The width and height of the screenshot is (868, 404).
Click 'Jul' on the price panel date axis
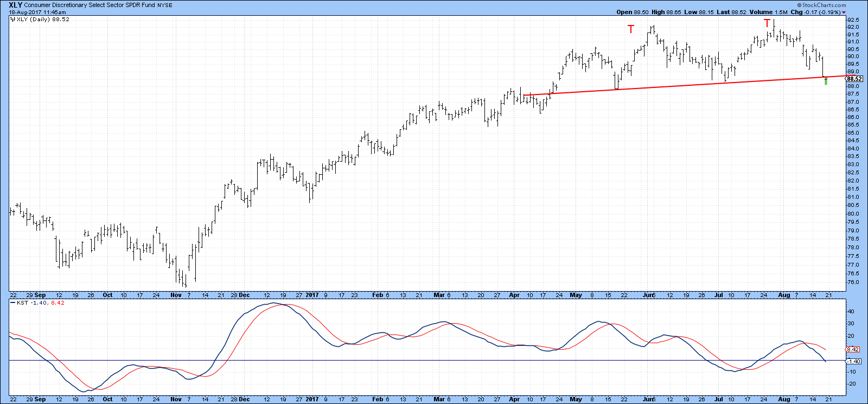pyautogui.click(x=719, y=295)
